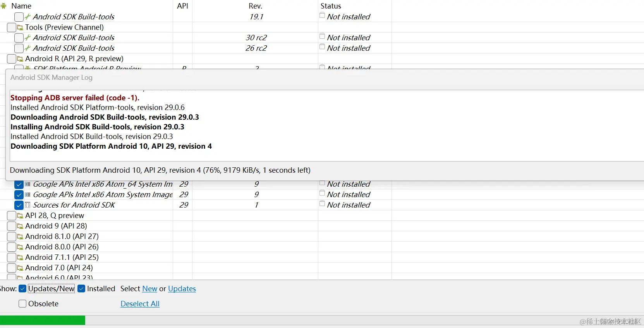Select the Tools (Preview Channel) row label

(64, 27)
